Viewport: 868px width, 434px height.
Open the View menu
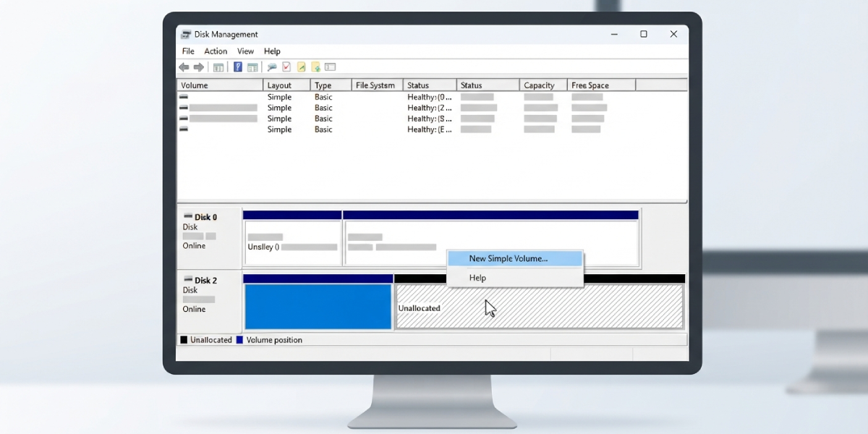(x=245, y=51)
